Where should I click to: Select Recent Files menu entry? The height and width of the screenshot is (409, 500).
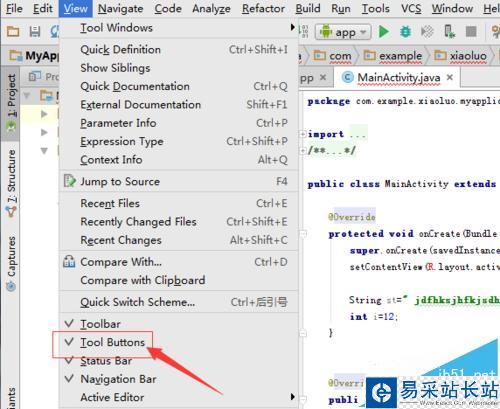[179, 203]
